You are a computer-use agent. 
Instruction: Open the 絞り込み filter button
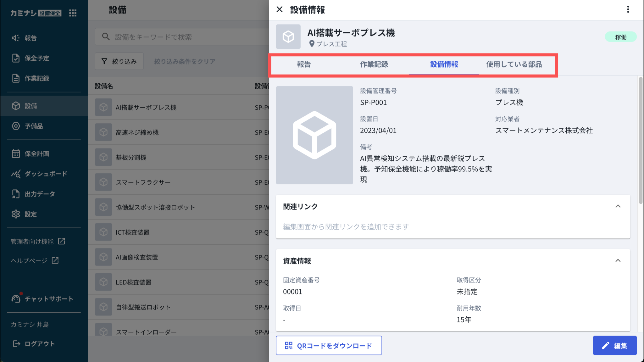point(119,61)
